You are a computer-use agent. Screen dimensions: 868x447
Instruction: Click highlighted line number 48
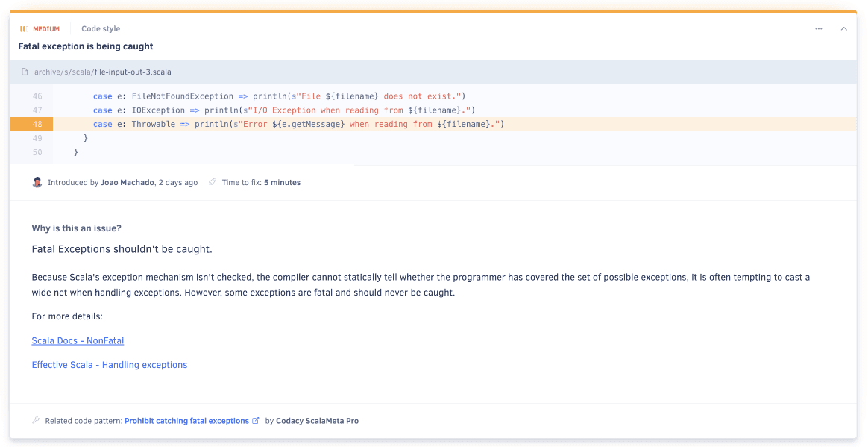(x=37, y=125)
